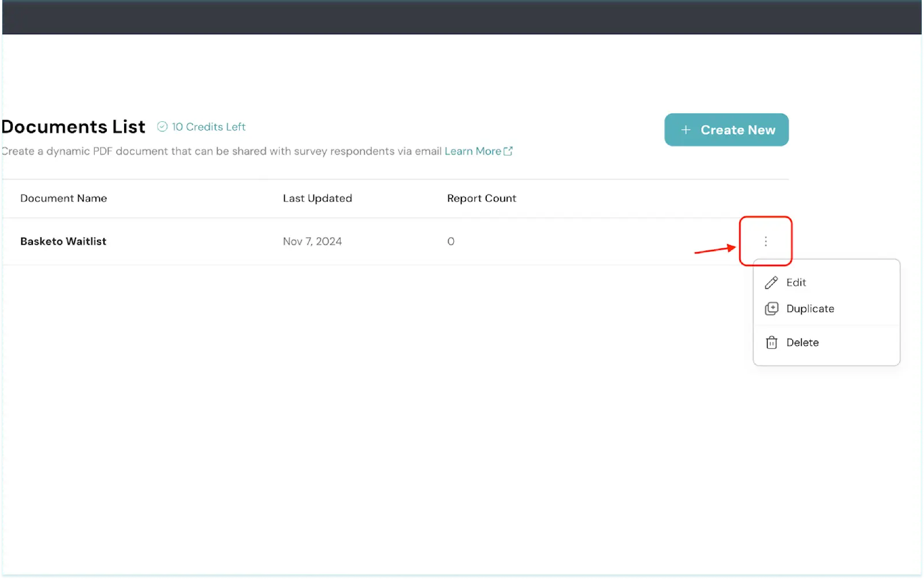This screenshot has height=579, width=924.
Task: Click the pencil icon beside Edit
Action: (x=771, y=283)
